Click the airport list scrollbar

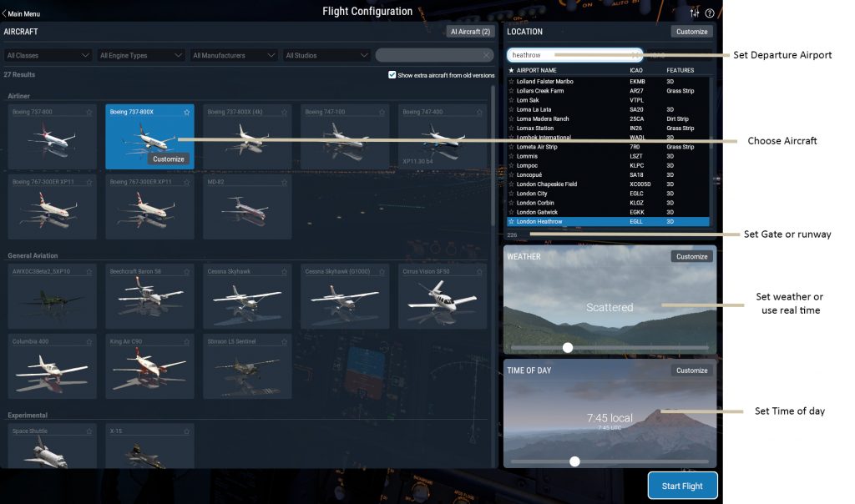click(x=711, y=150)
